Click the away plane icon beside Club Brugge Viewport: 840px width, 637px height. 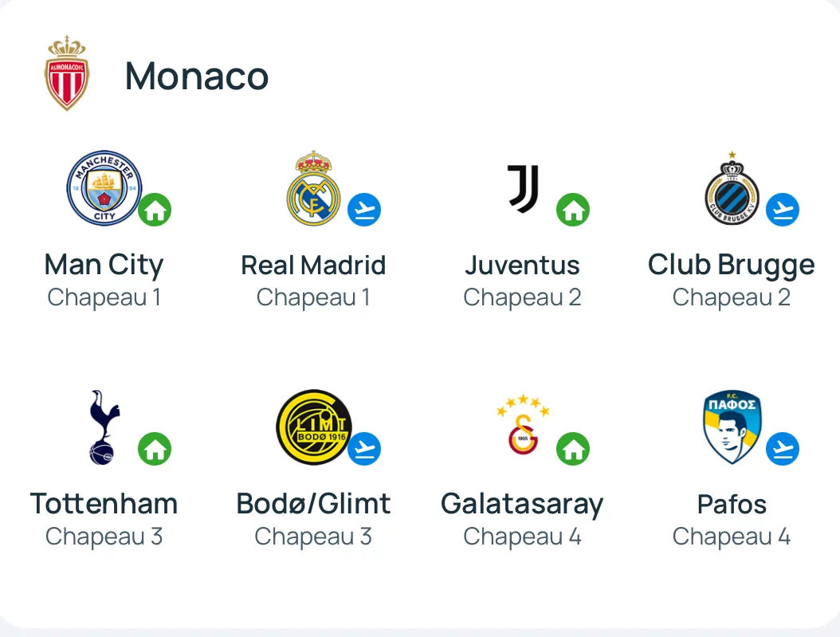click(783, 210)
